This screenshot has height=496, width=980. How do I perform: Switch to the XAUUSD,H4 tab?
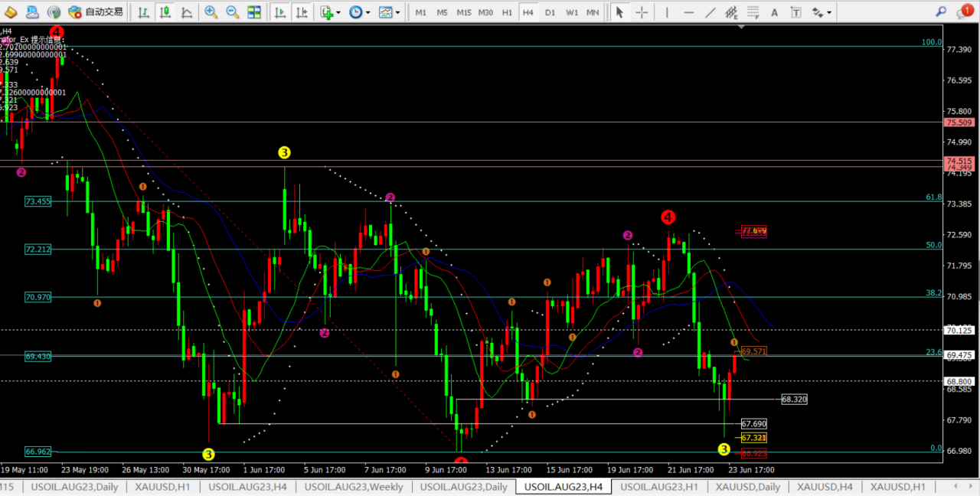pos(826,487)
